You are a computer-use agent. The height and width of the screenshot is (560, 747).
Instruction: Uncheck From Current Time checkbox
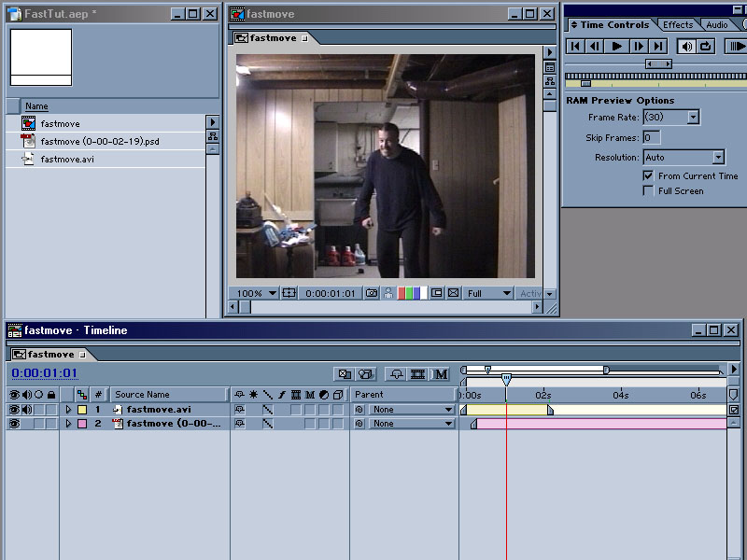click(649, 175)
